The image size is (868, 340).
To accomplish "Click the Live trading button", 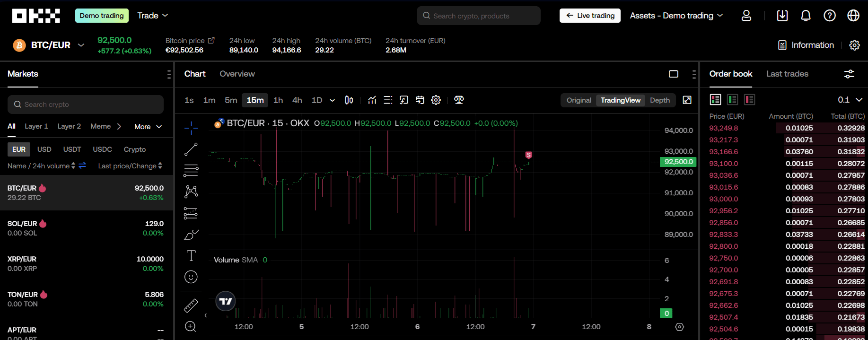I will tap(590, 16).
